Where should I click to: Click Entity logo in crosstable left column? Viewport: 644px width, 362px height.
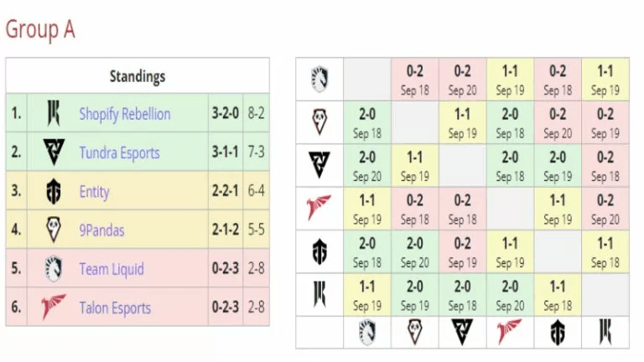[x=319, y=251]
